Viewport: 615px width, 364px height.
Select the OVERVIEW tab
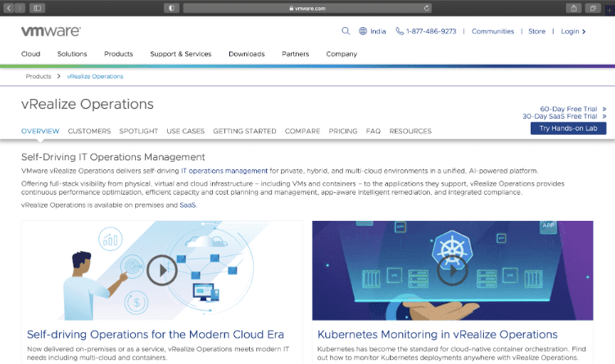(x=40, y=131)
